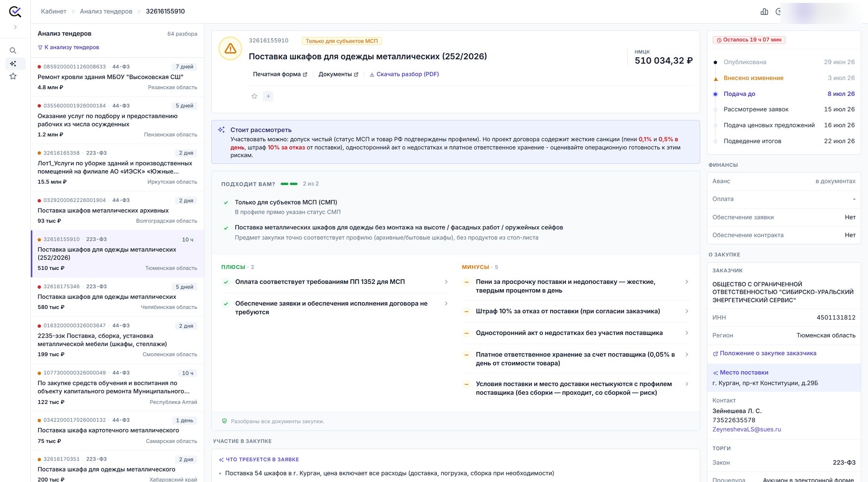Click the Только для субъектов МСП badge
This screenshot has height=482, width=868.
point(342,41)
